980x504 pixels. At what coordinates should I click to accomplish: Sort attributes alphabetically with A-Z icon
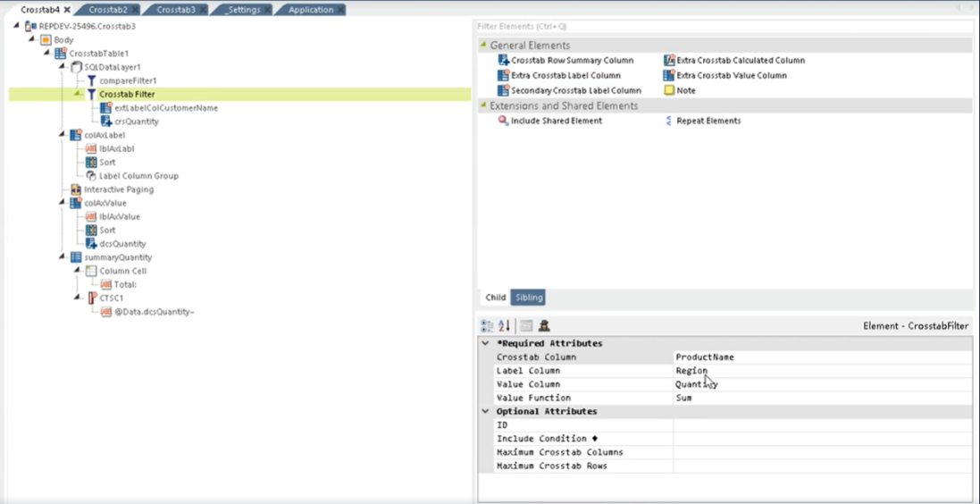click(x=505, y=325)
